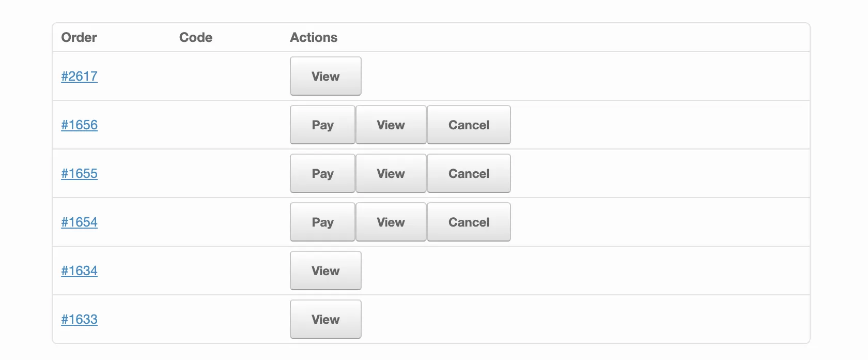868x360 pixels.
Task: Open order #1655 link
Action: coord(79,173)
